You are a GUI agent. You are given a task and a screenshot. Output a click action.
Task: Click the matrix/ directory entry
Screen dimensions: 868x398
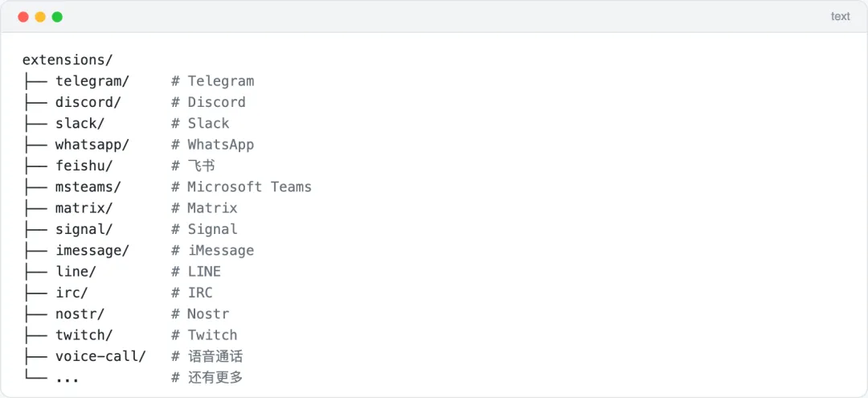[x=84, y=208]
